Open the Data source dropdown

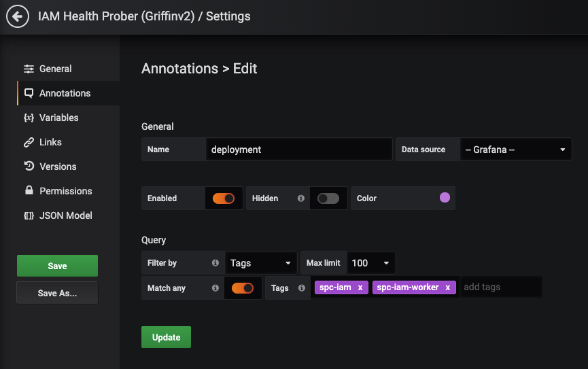pyautogui.click(x=516, y=150)
